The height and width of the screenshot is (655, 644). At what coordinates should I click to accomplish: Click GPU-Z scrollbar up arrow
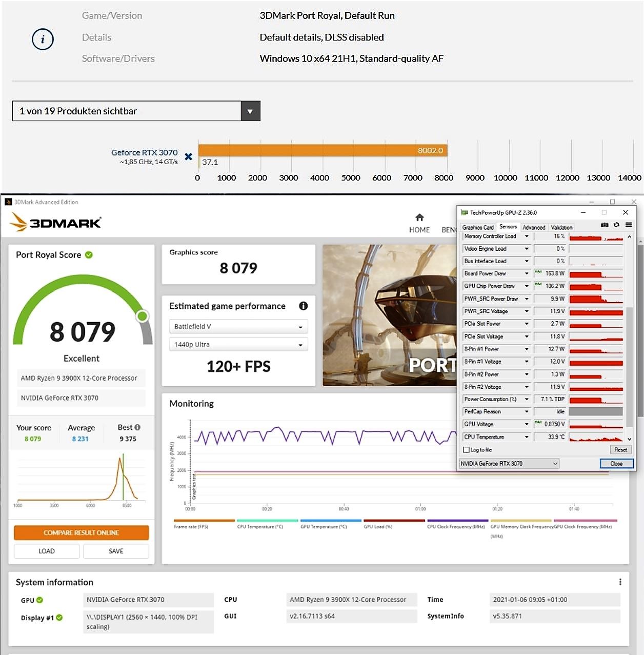[x=630, y=237]
